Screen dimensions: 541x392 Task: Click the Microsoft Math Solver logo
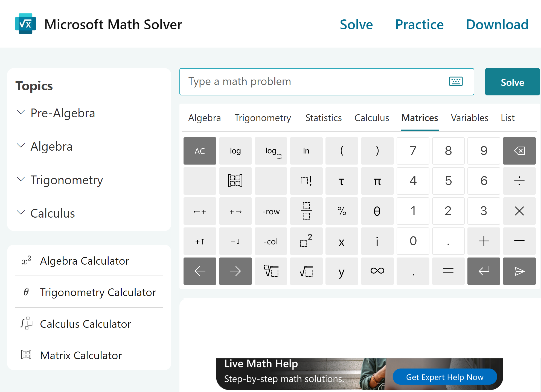25,24
